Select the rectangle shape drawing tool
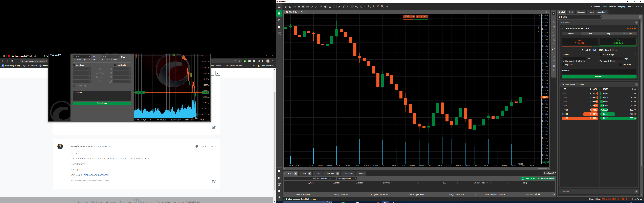 pyautogui.click(x=554, y=52)
